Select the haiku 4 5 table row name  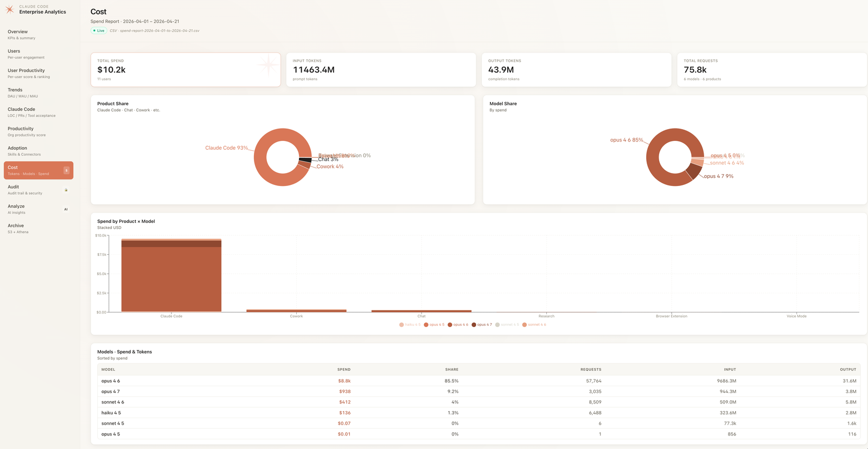pyautogui.click(x=111, y=413)
